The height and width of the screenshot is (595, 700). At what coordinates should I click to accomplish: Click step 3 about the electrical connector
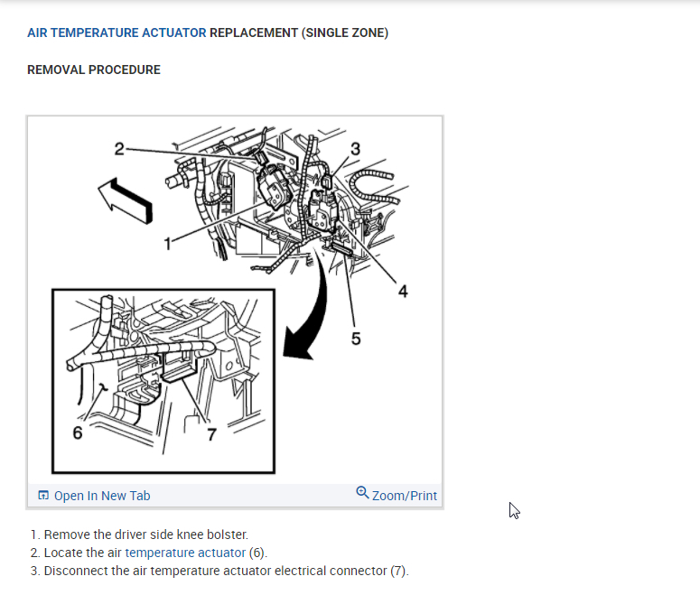point(219,571)
